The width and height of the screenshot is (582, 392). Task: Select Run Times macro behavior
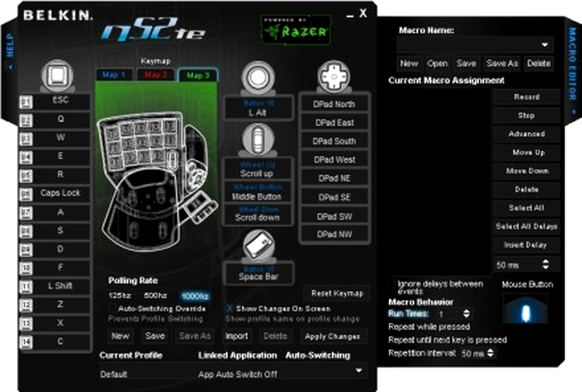coord(408,314)
